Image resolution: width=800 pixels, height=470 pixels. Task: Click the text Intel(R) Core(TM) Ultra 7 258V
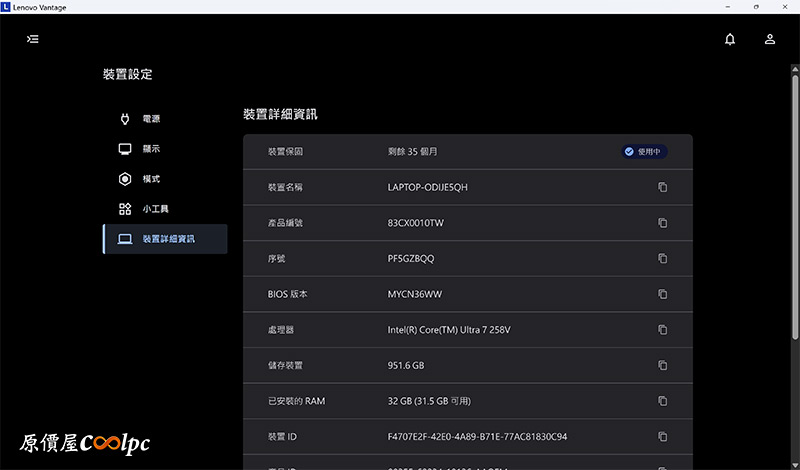pyautogui.click(x=449, y=330)
